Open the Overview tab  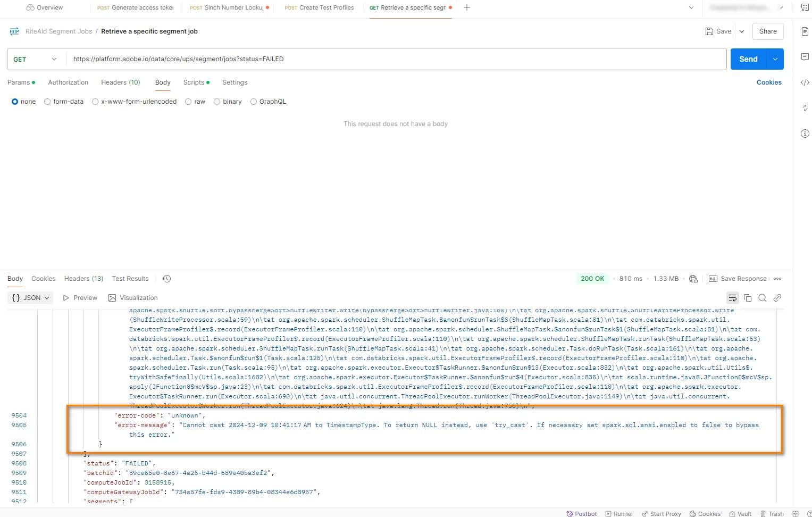(45, 8)
